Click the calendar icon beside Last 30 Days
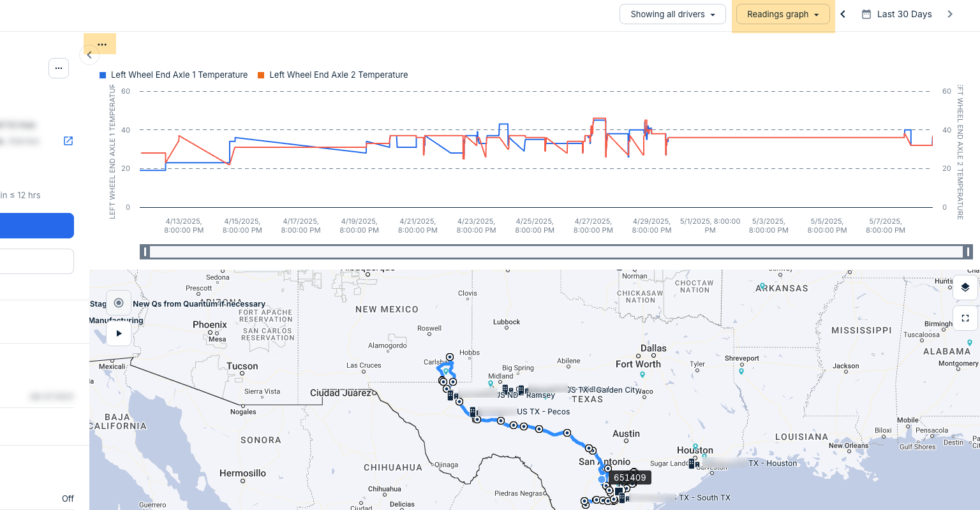Image resolution: width=980 pixels, height=510 pixels. point(866,14)
